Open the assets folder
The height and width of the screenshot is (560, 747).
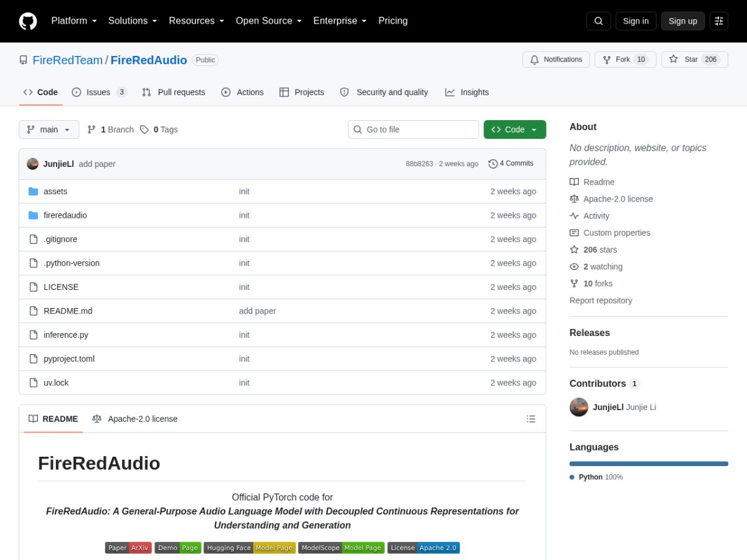click(x=55, y=192)
